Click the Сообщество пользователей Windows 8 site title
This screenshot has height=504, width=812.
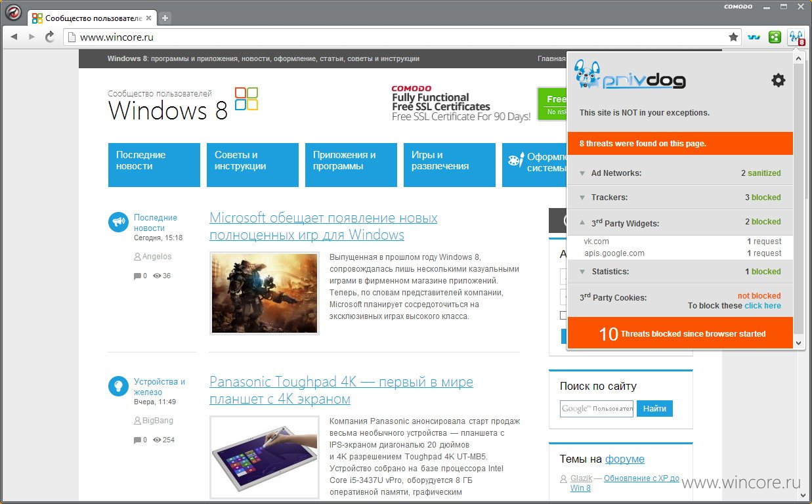(168, 105)
